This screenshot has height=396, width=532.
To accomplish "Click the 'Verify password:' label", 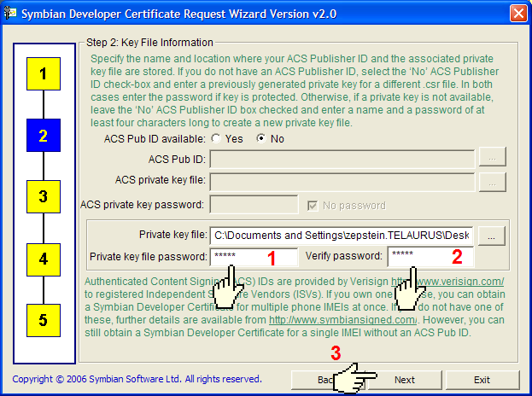I will tap(343, 256).
